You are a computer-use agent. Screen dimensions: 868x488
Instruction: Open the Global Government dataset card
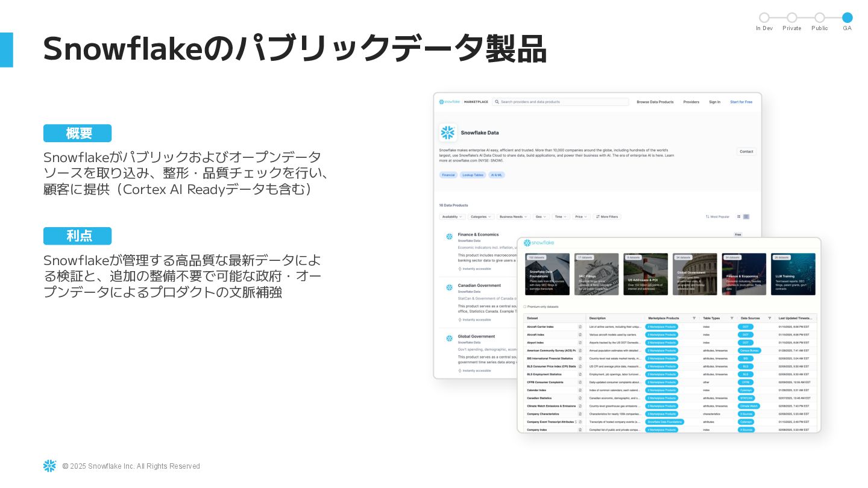point(695,274)
